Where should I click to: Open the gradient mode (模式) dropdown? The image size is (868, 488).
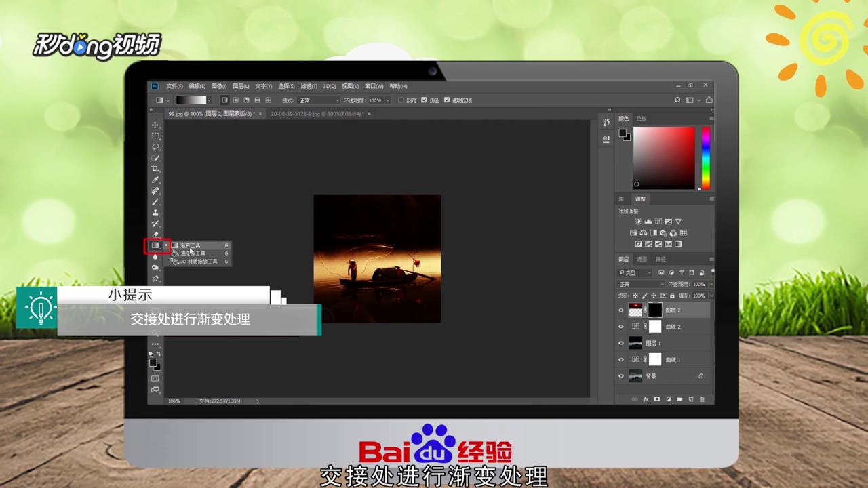click(319, 100)
